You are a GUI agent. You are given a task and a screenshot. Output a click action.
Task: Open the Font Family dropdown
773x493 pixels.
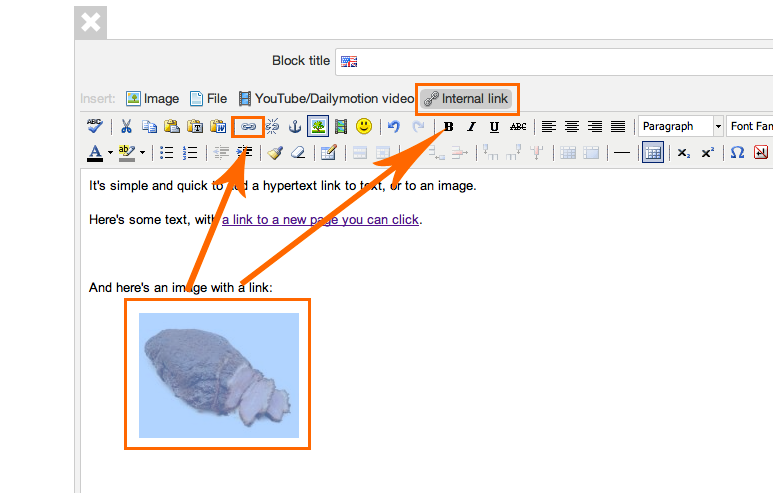coord(750,126)
